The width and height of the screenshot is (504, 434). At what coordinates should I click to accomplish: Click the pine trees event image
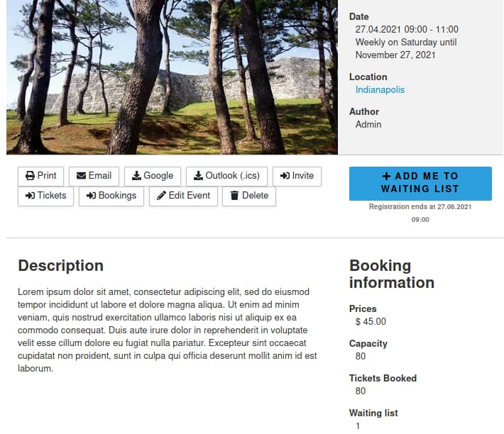click(172, 77)
